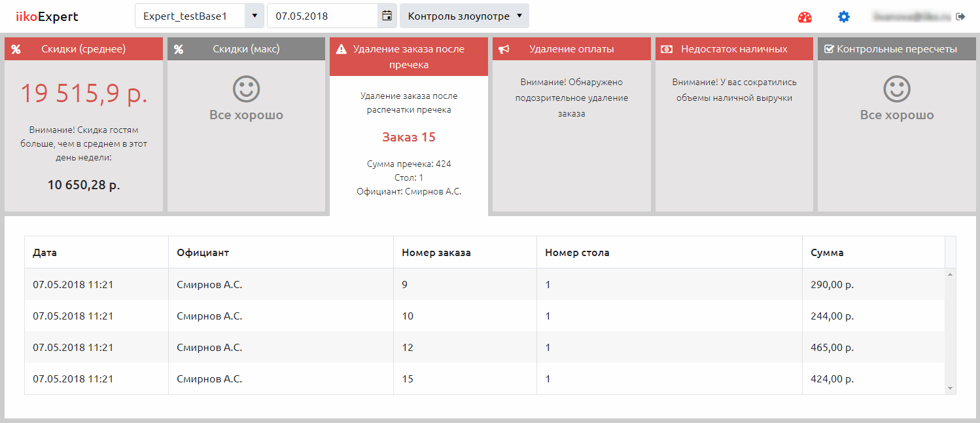This screenshot has height=423, width=980.
Task: Click the cash icon on Недостаток наличных
Action: [666, 49]
